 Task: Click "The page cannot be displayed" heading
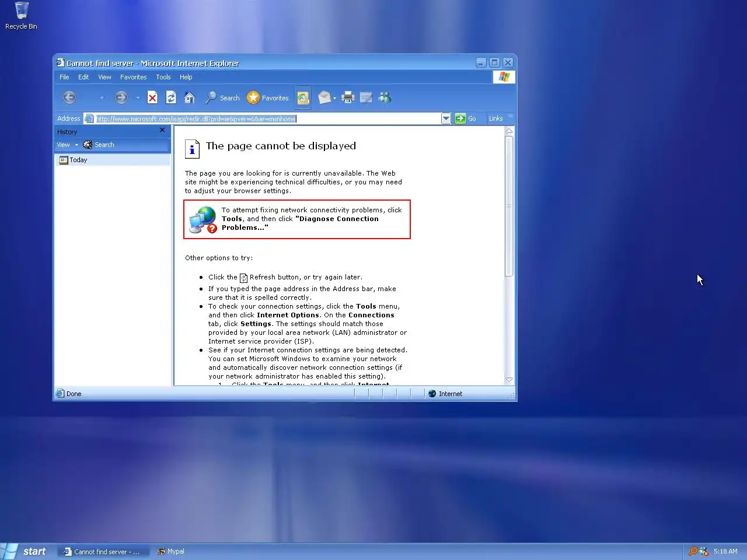coord(281,146)
